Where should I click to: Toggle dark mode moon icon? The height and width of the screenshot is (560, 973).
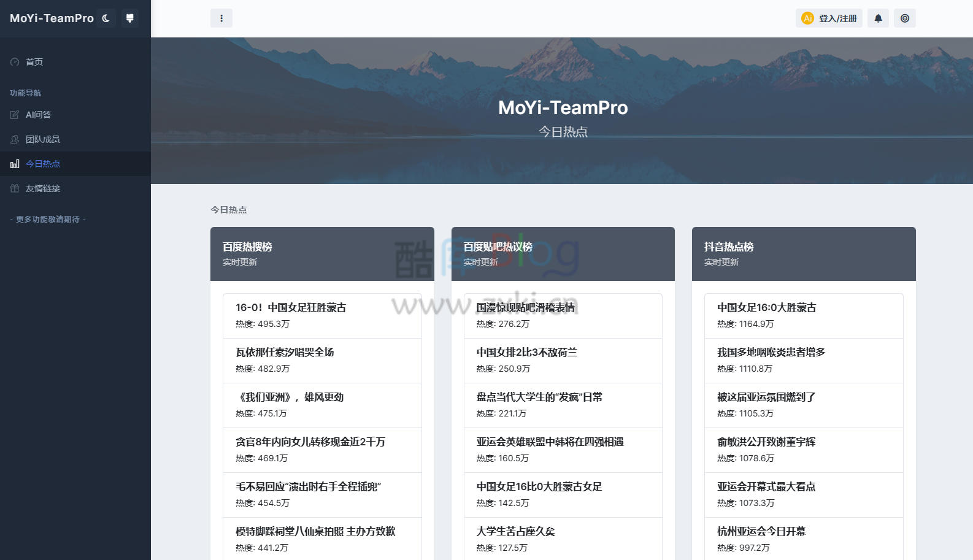pyautogui.click(x=106, y=18)
